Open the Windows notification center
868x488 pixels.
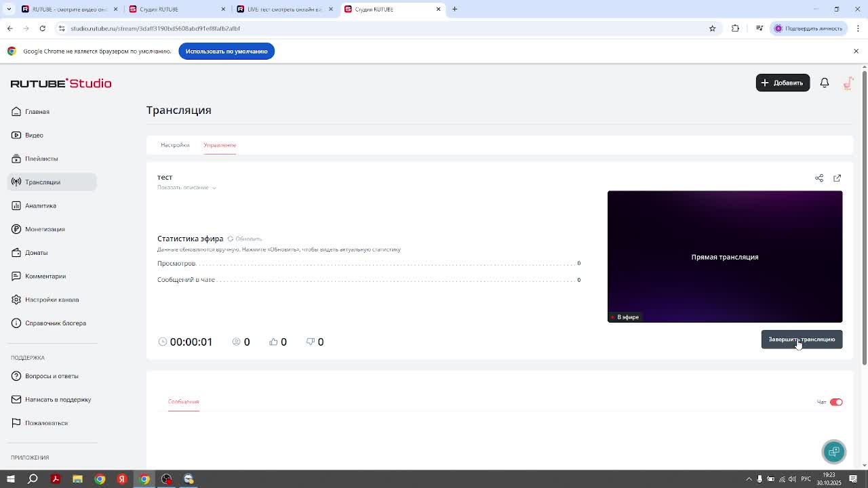point(853,479)
